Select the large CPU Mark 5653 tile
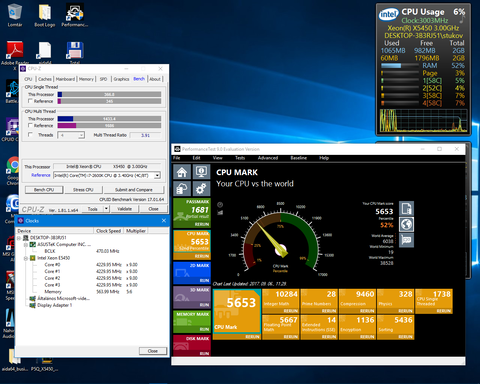The image size is (480, 384). click(x=237, y=311)
